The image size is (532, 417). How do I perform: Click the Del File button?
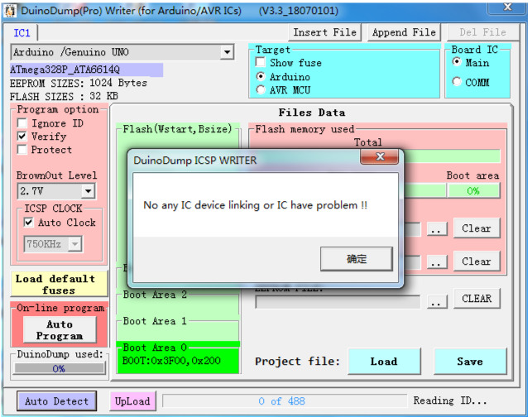(x=482, y=32)
